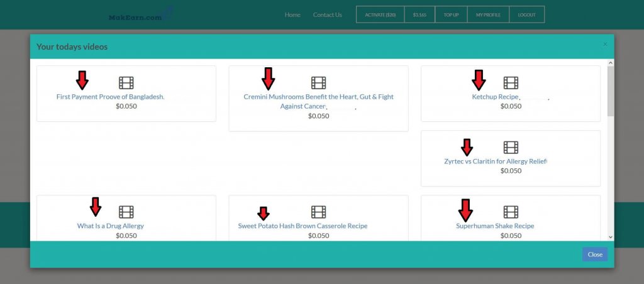Screen dimensions: 644x284
Task: Watch Zyrtec vs Claritin for Allergy Relief
Action: (495, 161)
